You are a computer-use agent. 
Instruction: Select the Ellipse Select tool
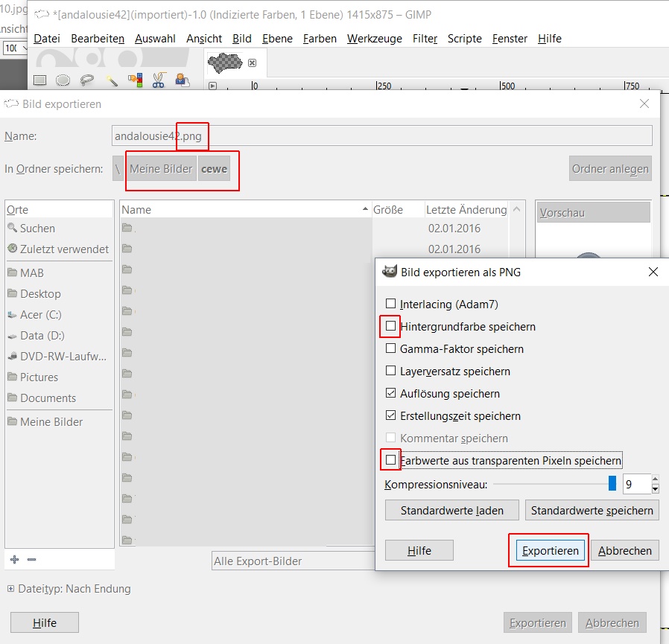[63, 80]
